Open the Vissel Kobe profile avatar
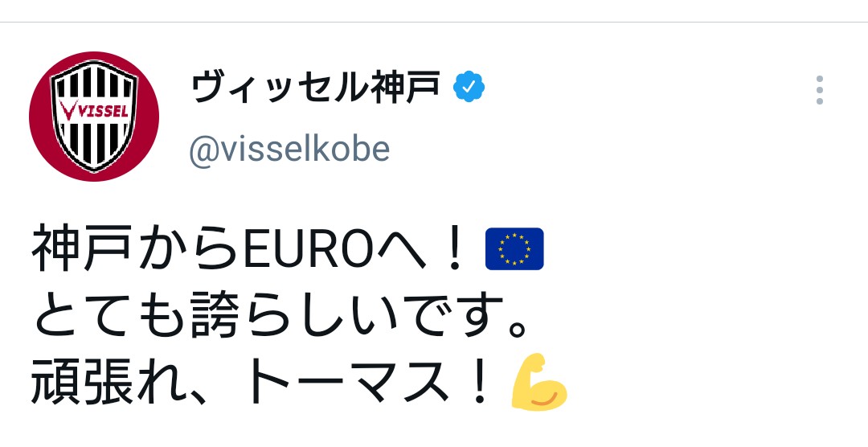Screen dimensions: 868x447 tap(94, 117)
